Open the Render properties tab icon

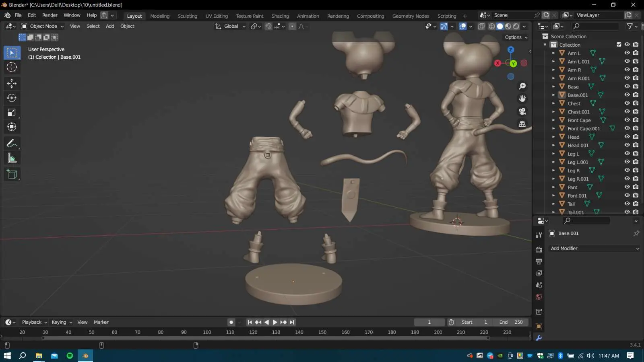(x=539, y=250)
